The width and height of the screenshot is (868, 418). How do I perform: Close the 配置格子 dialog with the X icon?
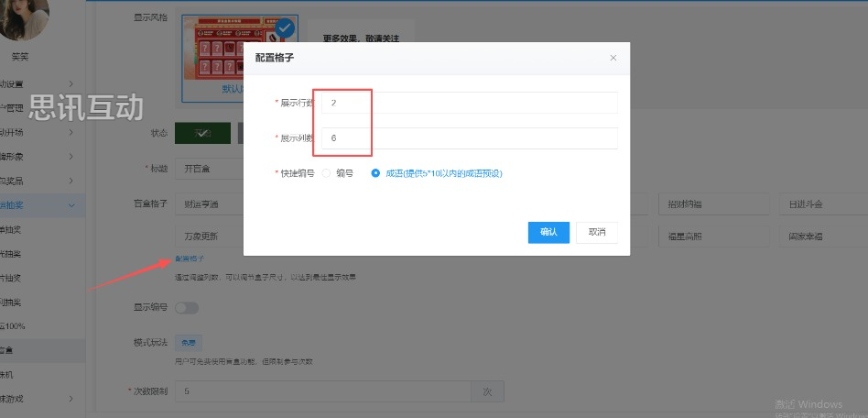[x=613, y=58]
